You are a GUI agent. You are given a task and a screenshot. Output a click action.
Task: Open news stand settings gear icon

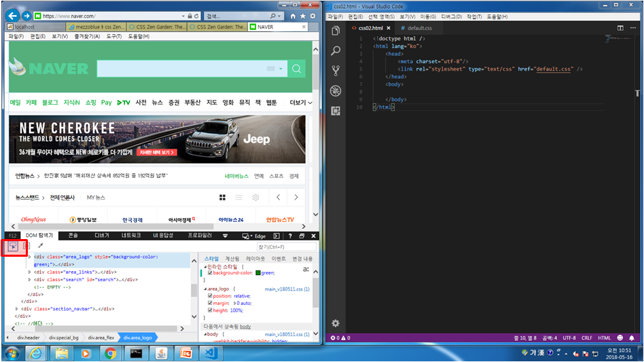(255, 198)
